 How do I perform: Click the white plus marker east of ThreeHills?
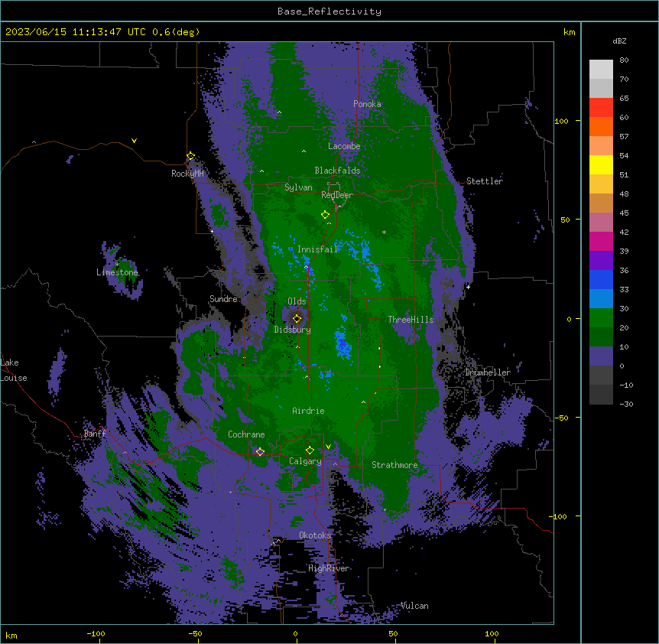468,287
